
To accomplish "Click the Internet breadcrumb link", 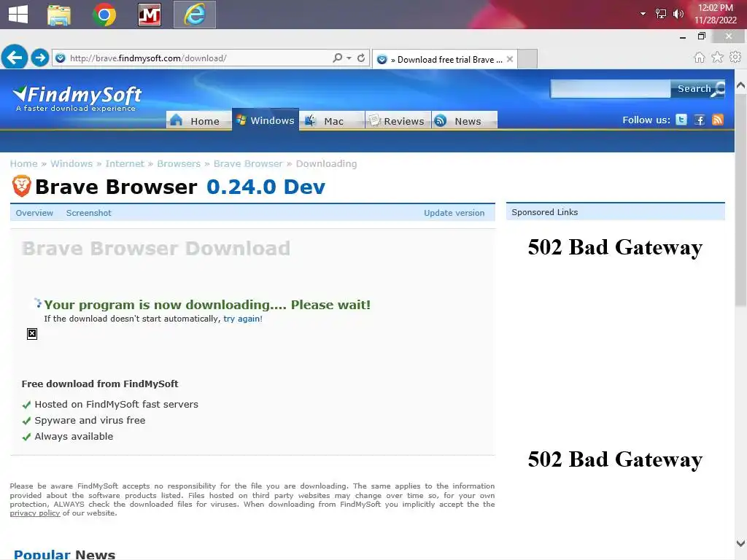I will [x=125, y=164].
